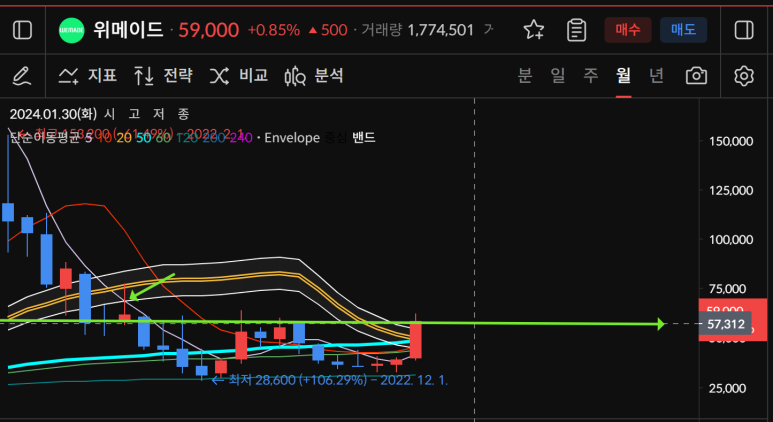Click the Envelope indicator label
Screen dimensions: 773x422
pyautogui.click(x=292, y=138)
